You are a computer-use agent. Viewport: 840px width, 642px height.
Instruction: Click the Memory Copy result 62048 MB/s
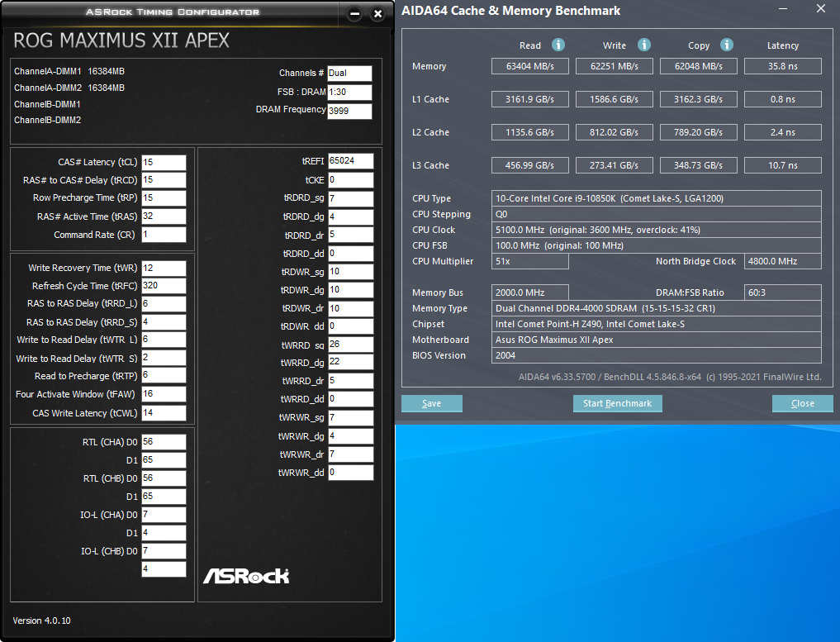tap(698, 66)
